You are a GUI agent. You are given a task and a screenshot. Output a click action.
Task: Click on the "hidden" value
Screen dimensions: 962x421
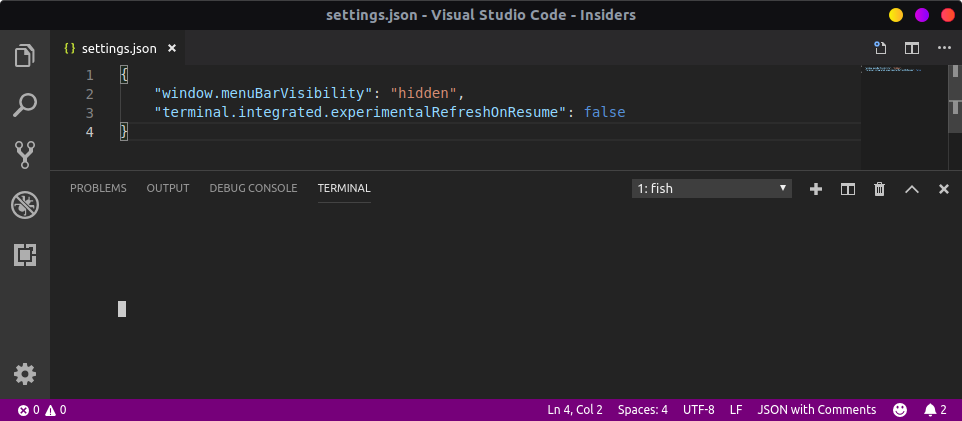pos(424,94)
